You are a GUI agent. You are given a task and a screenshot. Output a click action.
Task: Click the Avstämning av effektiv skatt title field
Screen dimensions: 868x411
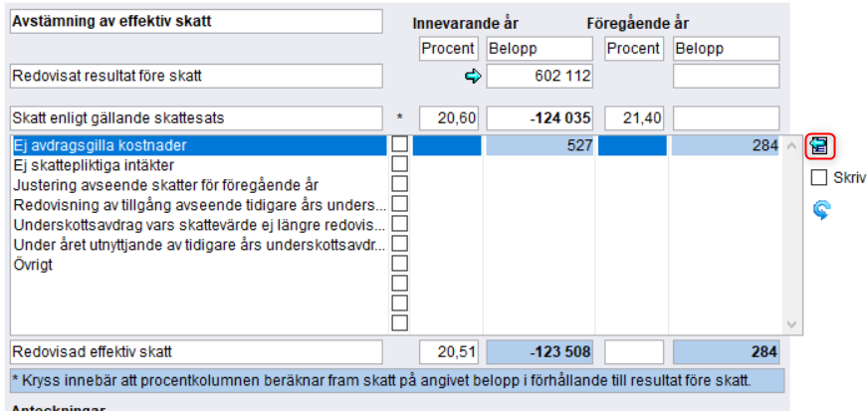(x=196, y=22)
